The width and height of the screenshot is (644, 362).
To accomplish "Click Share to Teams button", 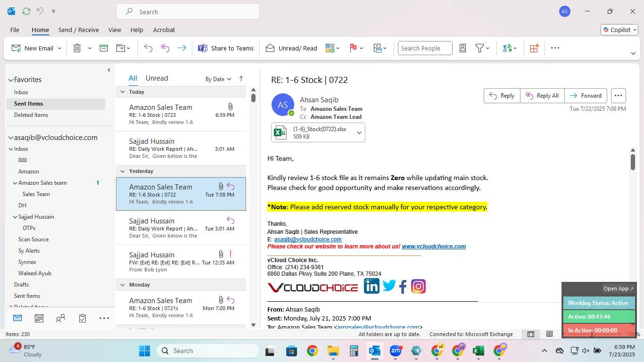I will point(226,48).
